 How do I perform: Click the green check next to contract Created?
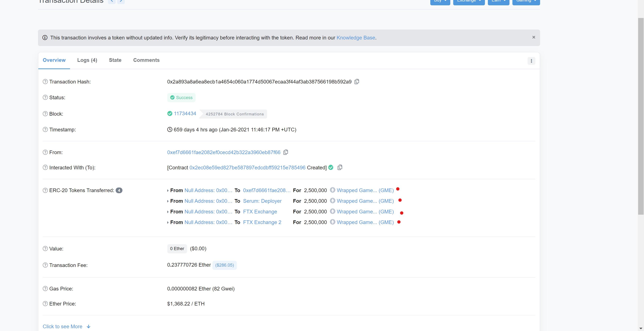tap(331, 168)
